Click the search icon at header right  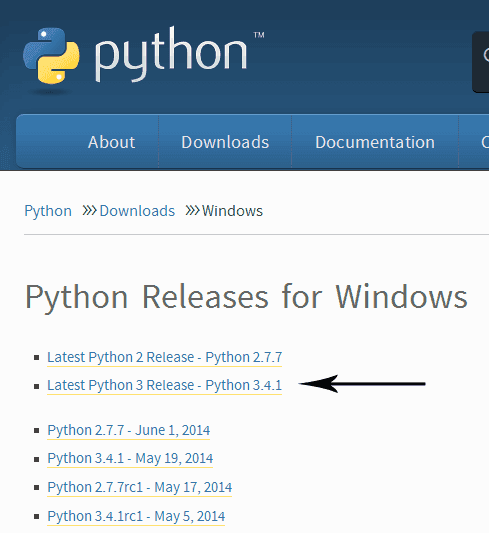[486, 55]
